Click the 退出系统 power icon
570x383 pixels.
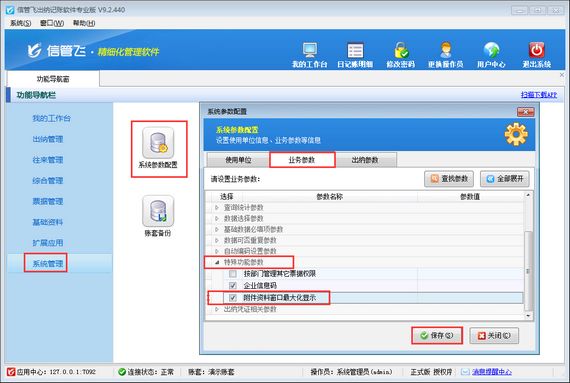(537, 50)
